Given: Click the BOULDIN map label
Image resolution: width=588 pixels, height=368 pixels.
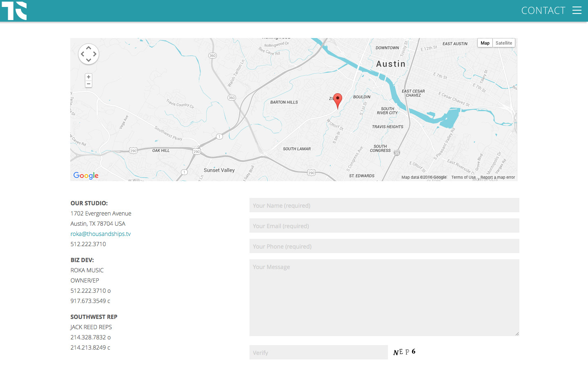Looking at the screenshot, I should coord(362,97).
